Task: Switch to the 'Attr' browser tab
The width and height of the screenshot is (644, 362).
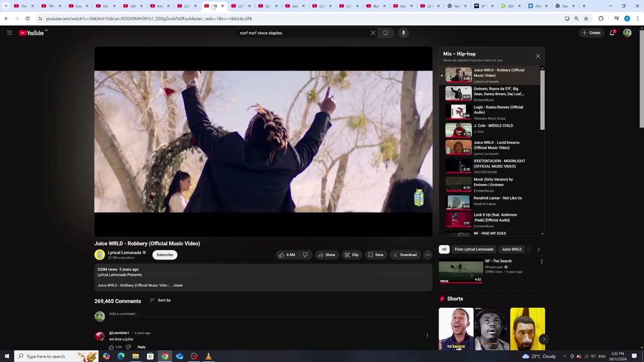Action: click(x=538, y=6)
